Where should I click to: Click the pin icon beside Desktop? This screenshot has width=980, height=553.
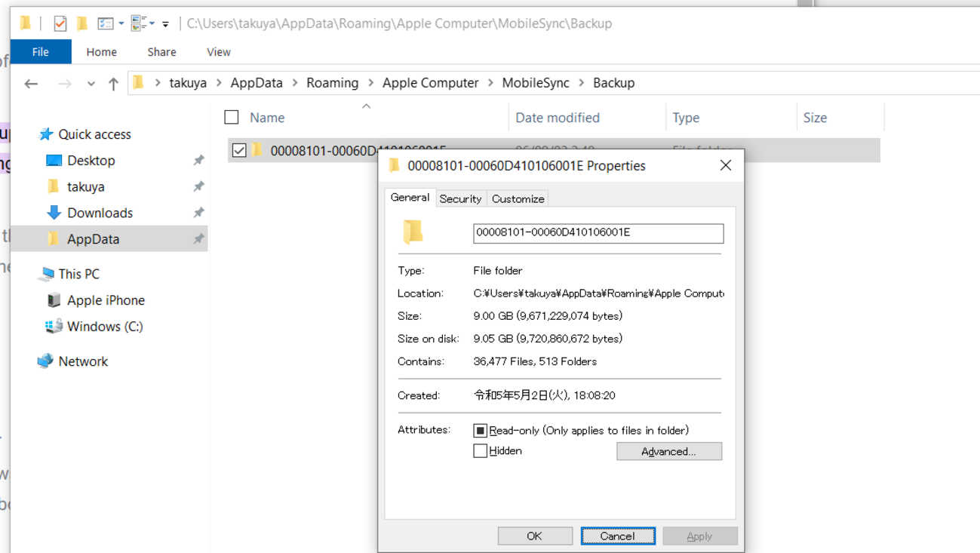click(x=198, y=161)
